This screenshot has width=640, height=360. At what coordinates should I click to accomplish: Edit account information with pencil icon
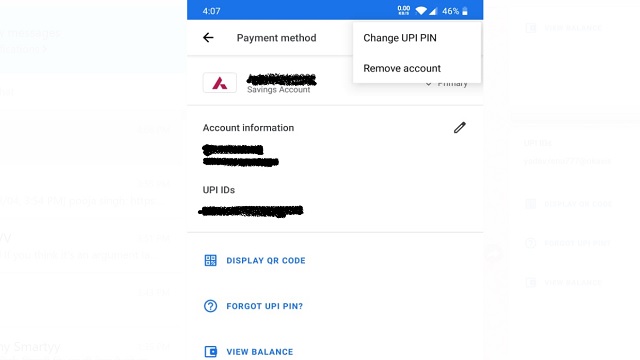click(460, 127)
